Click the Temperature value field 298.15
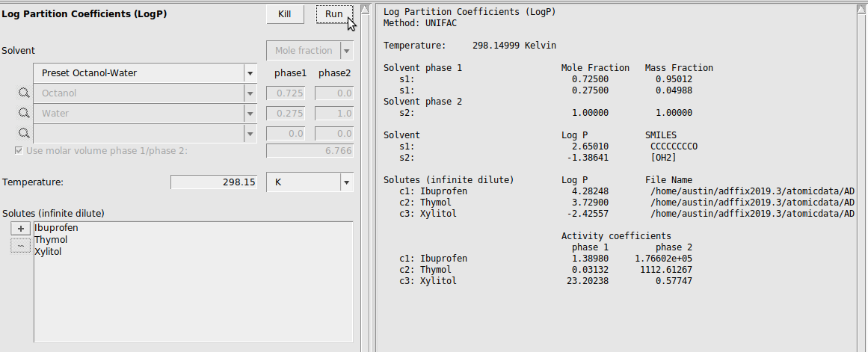 pos(215,182)
